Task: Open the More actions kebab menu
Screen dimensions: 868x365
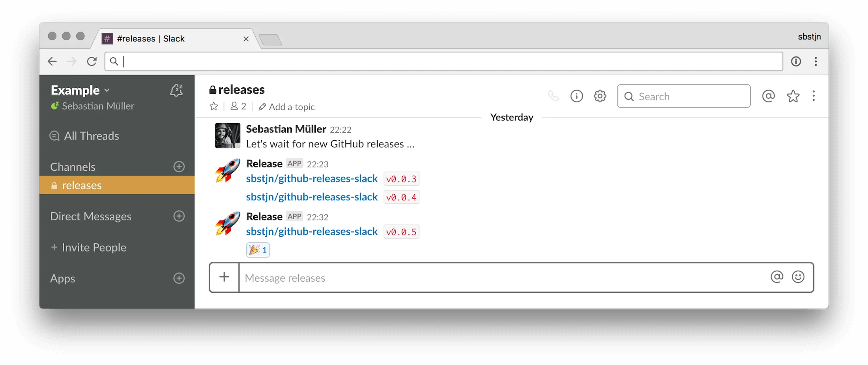Action: tap(814, 96)
